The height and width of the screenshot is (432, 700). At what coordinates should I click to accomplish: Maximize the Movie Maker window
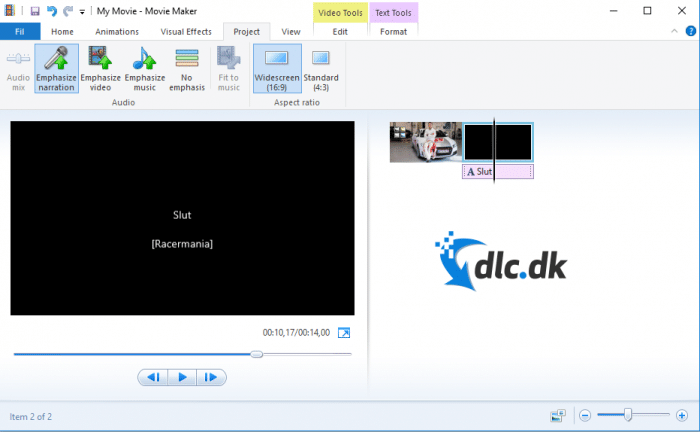click(x=647, y=11)
